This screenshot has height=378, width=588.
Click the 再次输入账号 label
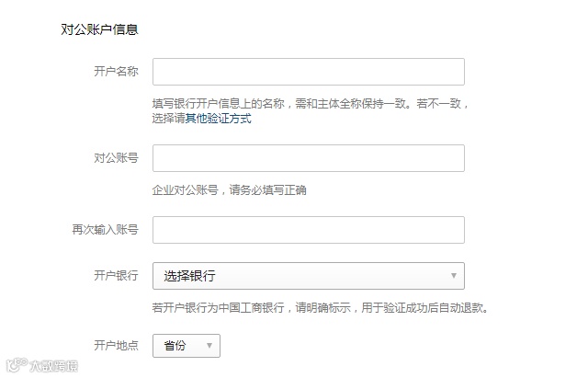tap(105, 229)
